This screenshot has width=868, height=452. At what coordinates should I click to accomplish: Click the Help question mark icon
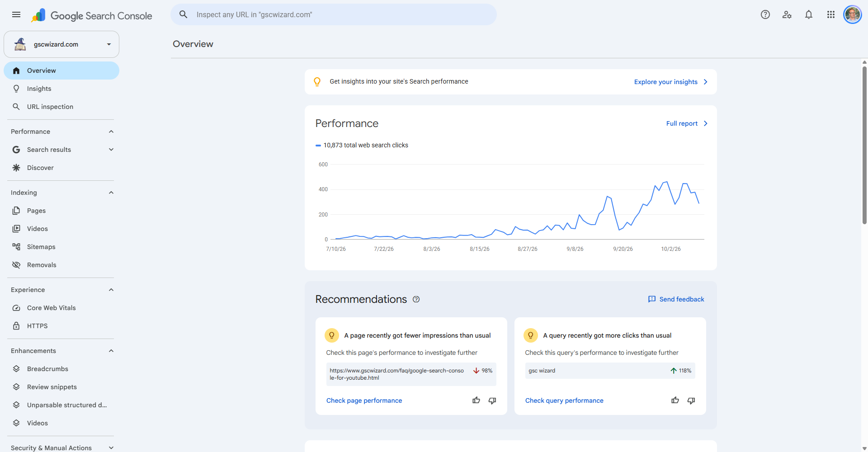[765, 14]
